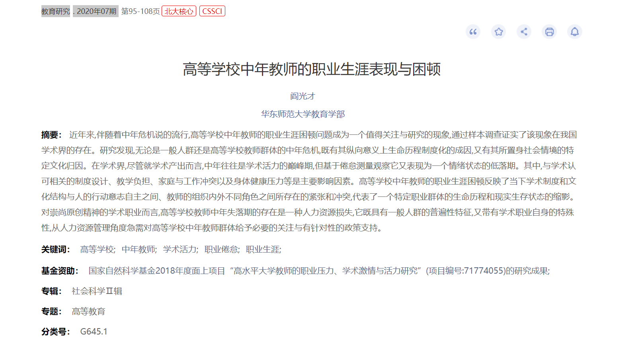Click keyword 职业生涯
This screenshot has height=352, width=644.
pyautogui.click(x=263, y=249)
